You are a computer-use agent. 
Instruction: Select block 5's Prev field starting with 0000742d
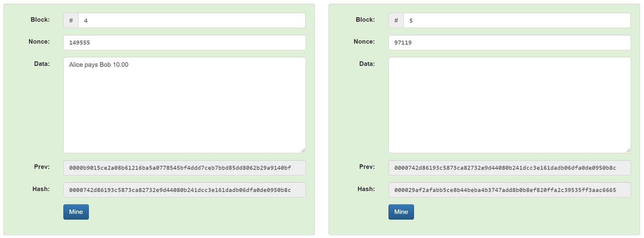tap(509, 168)
